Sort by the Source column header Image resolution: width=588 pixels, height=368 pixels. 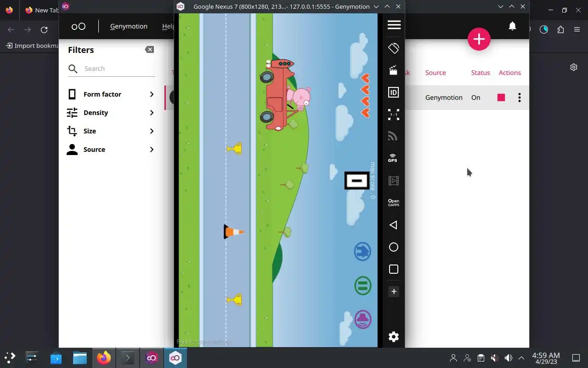click(435, 73)
